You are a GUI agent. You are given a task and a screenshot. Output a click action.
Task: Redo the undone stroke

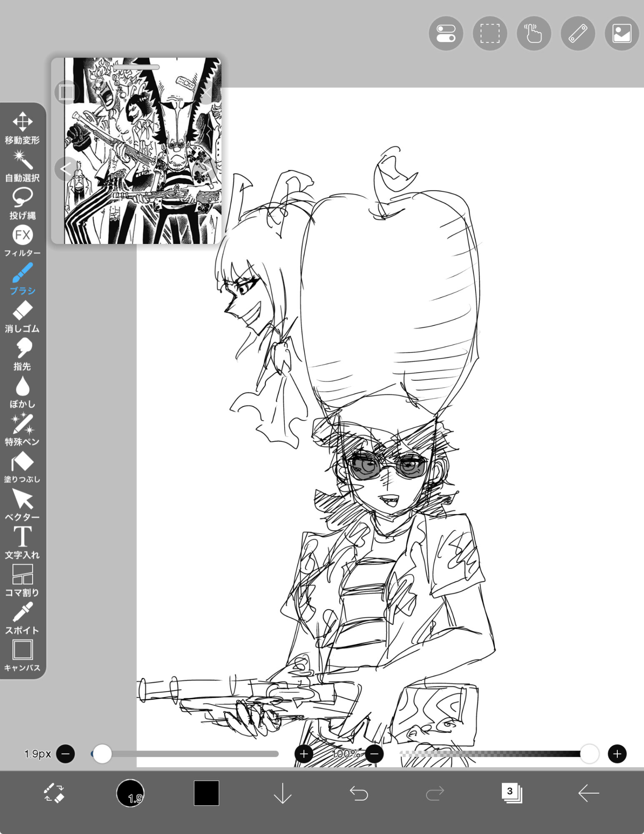435,793
